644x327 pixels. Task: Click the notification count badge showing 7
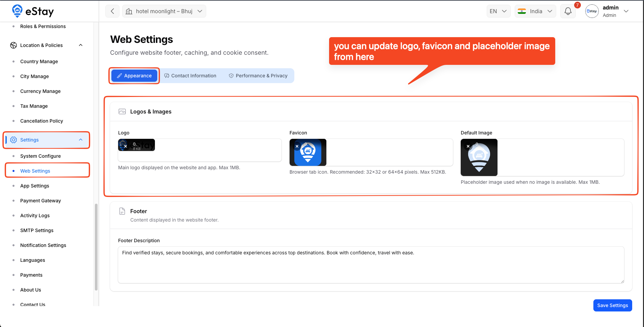[x=578, y=5]
